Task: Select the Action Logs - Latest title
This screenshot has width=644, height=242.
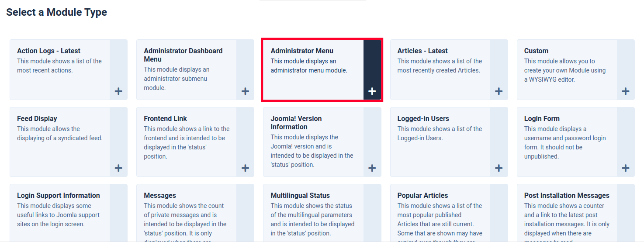Action: pyautogui.click(x=48, y=51)
